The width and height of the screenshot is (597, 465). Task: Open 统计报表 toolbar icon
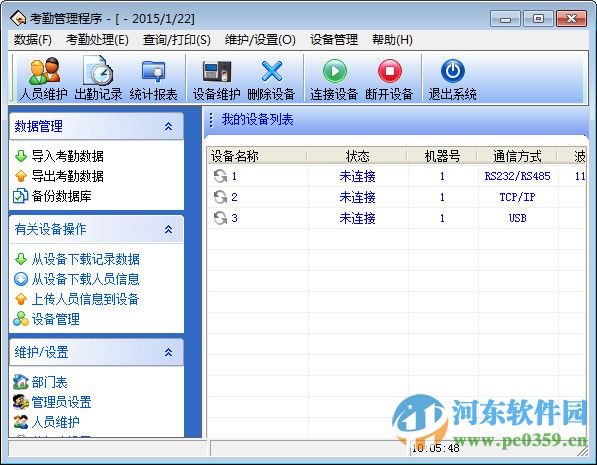[153, 71]
